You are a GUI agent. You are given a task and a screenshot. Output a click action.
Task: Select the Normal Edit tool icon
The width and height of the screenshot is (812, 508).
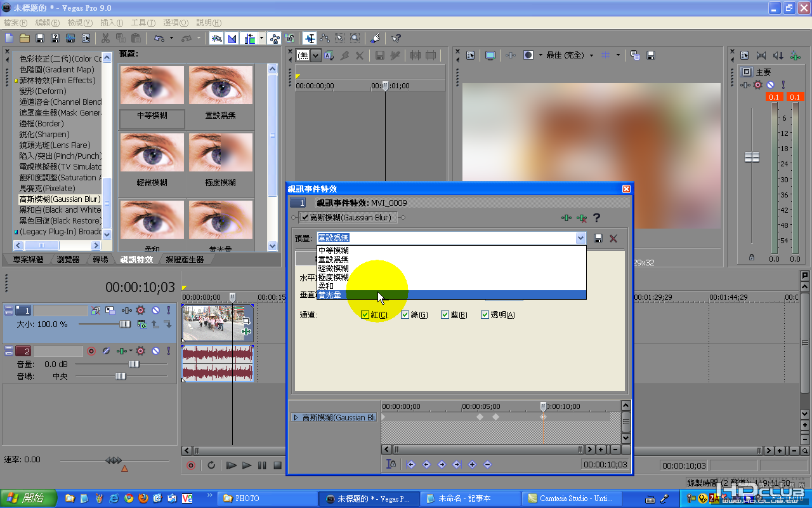click(310, 39)
